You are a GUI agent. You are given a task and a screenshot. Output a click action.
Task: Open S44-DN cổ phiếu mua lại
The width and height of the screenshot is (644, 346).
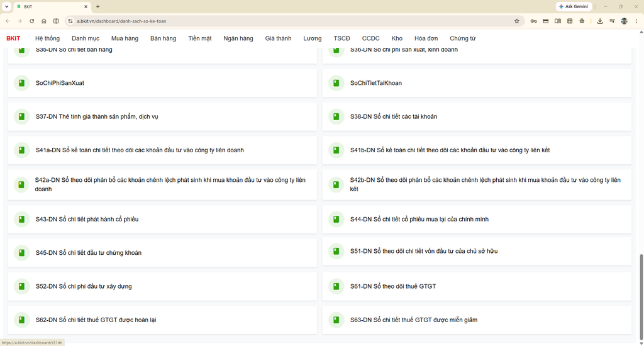pyautogui.click(x=477, y=220)
